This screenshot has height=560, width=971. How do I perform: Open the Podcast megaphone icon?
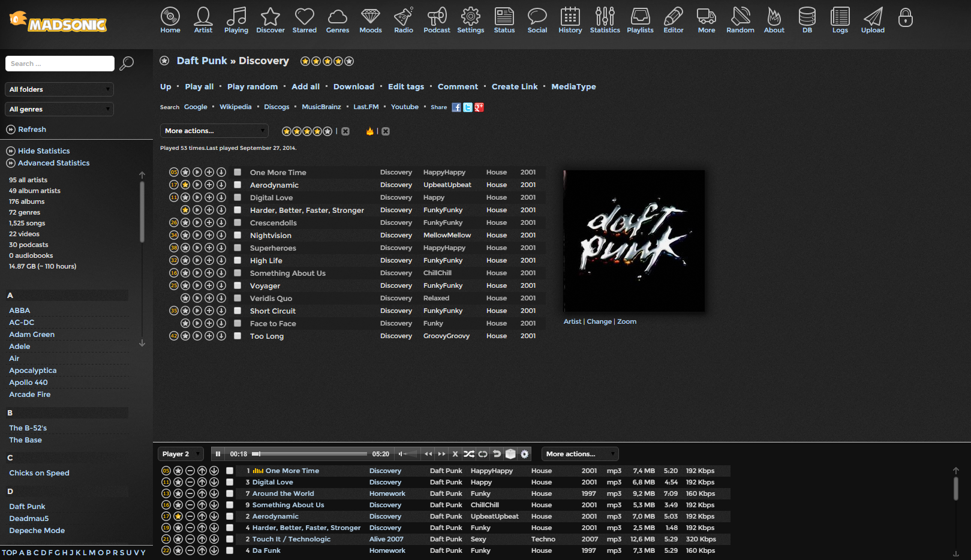point(437,16)
